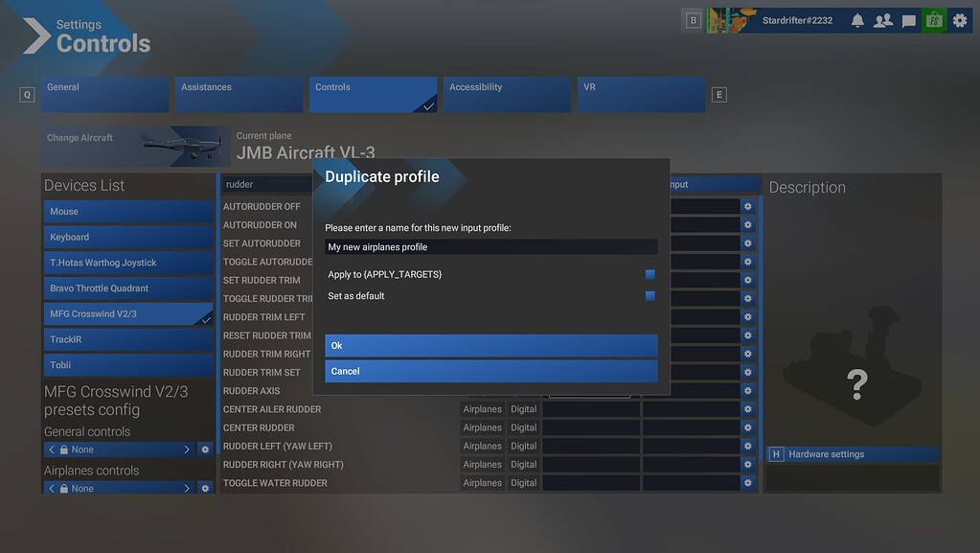Image resolution: width=980 pixels, height=553 pixels.
Task: Enable the Set as default checkbox
Action: (x=649, y=298)
